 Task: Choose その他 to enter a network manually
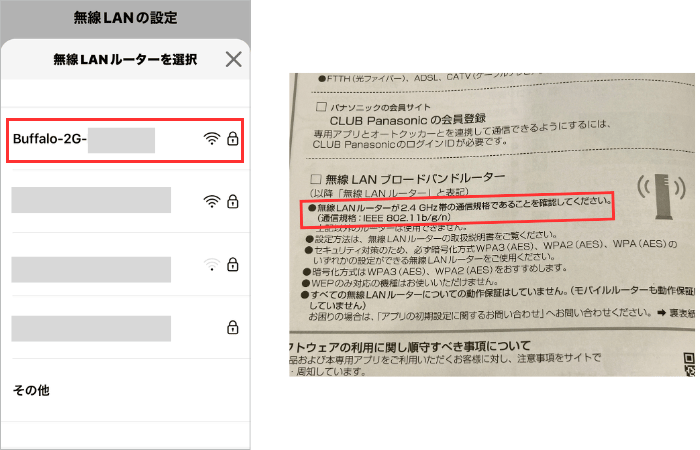pos(31,390)
